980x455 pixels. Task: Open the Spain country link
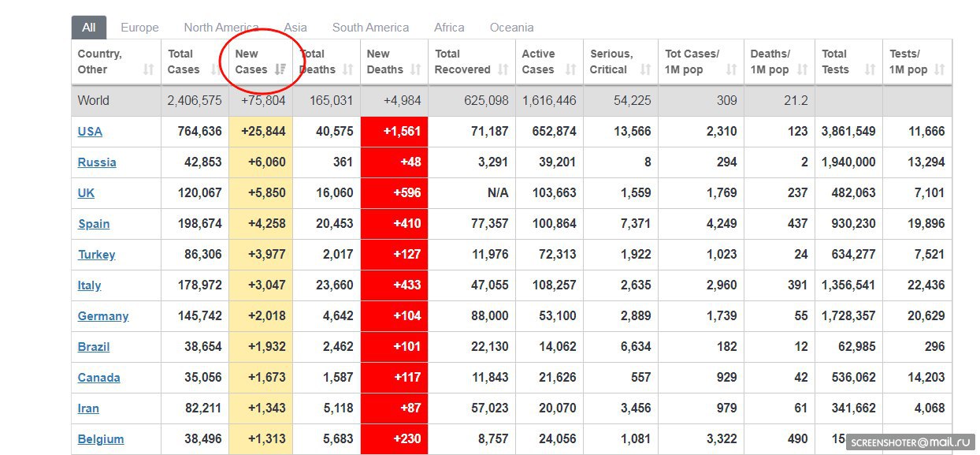click(x=94, y=224)
